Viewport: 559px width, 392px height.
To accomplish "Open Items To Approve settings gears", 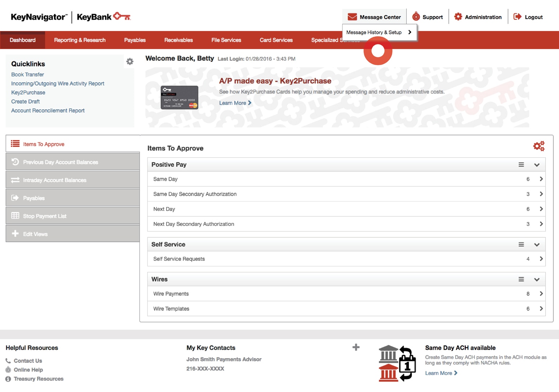I will (x=539, y=146).
